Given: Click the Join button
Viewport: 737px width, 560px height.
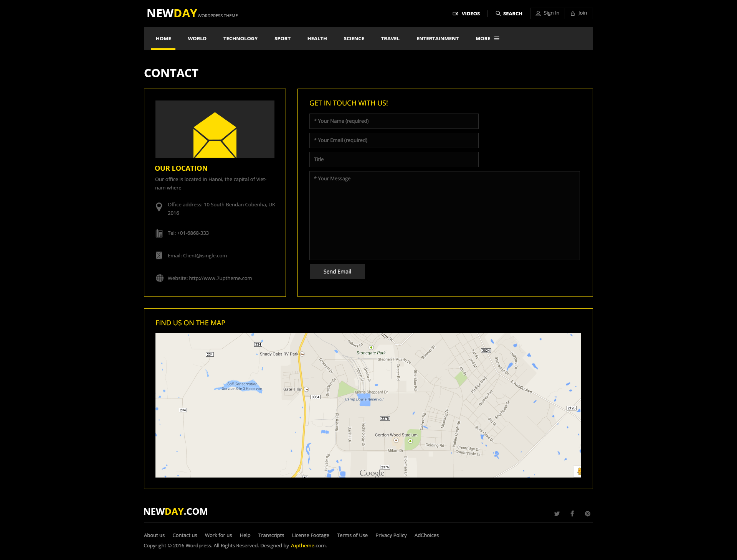Looking at the screenshot, I should [579, 13].
